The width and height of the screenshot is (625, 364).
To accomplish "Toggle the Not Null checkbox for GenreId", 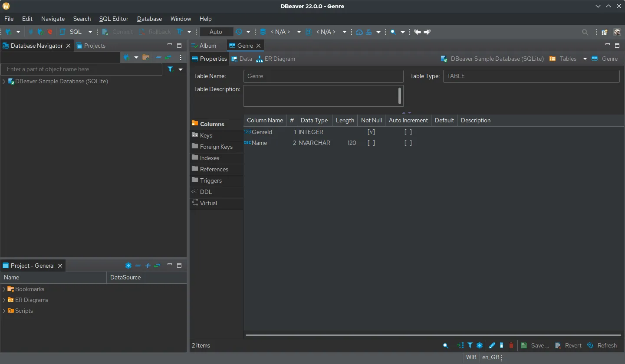I will click(x=371, y=132).
